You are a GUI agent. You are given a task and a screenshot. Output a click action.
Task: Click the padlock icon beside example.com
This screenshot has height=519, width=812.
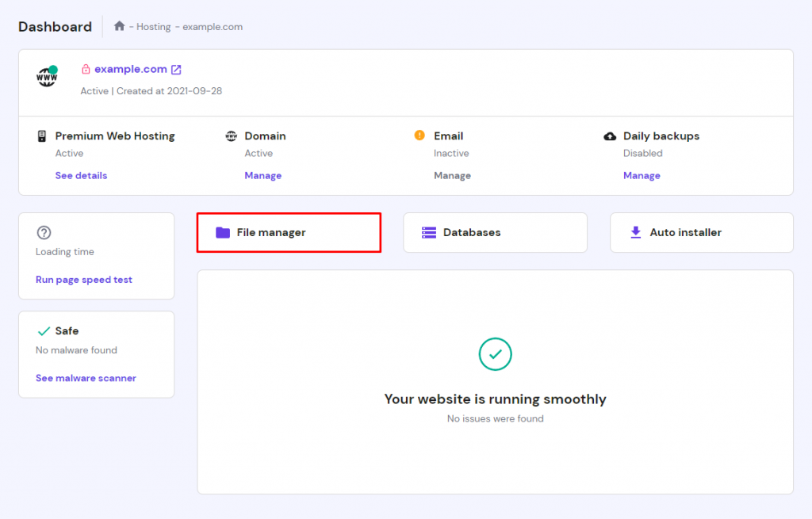(87, 68)
